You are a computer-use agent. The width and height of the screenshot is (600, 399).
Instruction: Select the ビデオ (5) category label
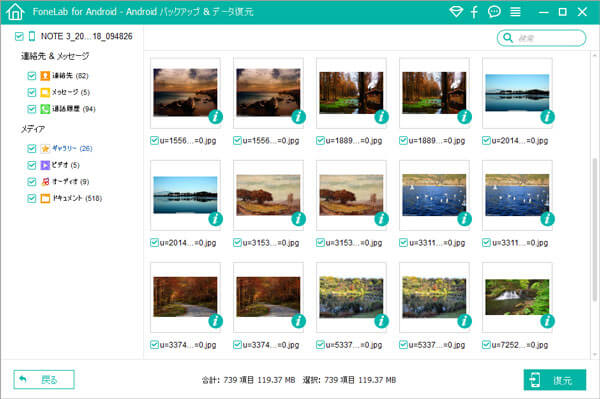[x=66, y=165]
